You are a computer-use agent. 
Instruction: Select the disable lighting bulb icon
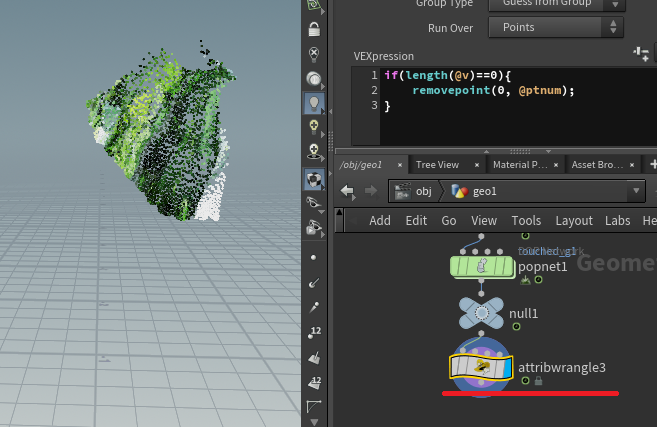click(x=314, y=54)
